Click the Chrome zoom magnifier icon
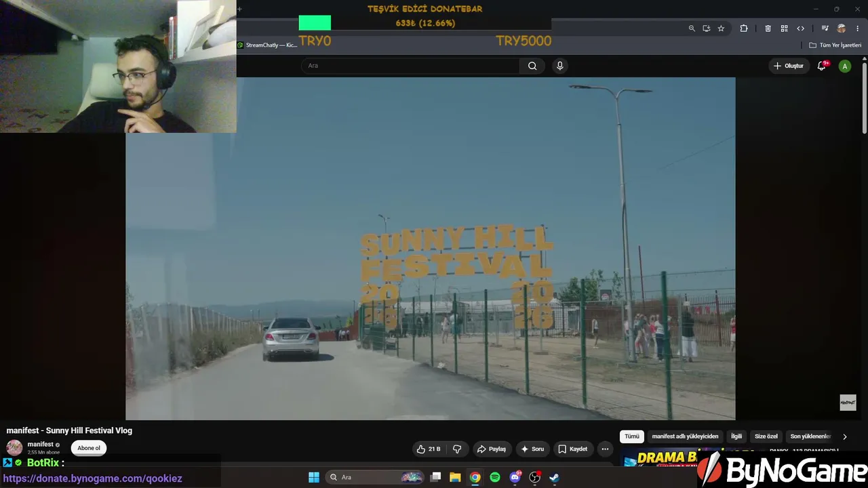This screenshot has height=488, width=868. coord(692,28)
